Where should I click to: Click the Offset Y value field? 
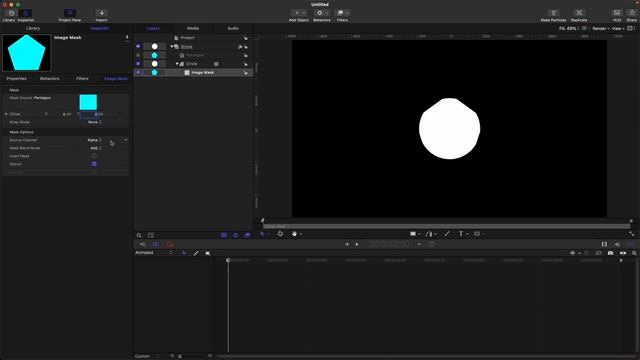pos(88,114)
